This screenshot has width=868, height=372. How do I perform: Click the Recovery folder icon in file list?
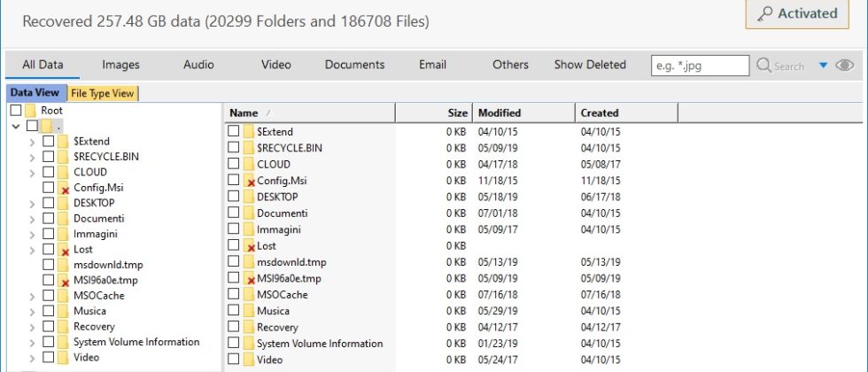tap(249, 327)
